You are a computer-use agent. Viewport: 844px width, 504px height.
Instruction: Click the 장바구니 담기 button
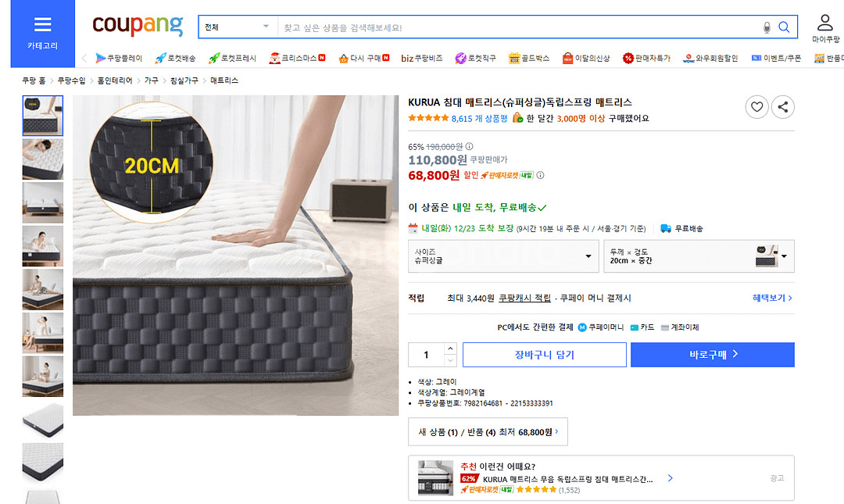[x=544, y=355]
